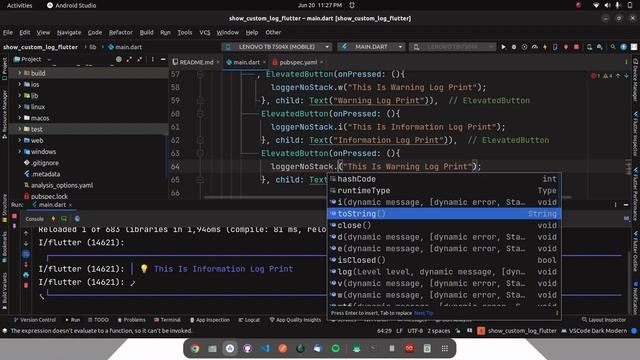Open Files from the dock
Screen dimensions: 640x360
tap(212, 349)
